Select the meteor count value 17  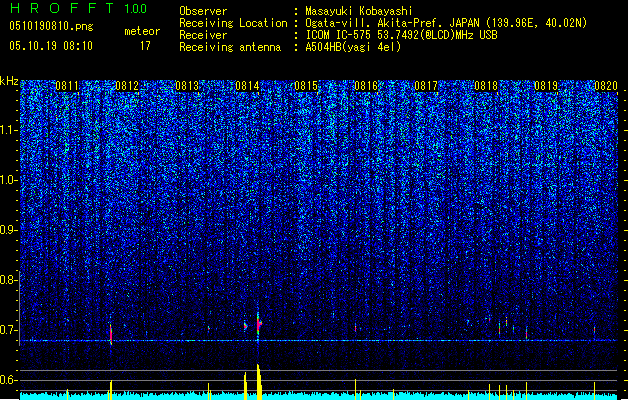[145, 46]
